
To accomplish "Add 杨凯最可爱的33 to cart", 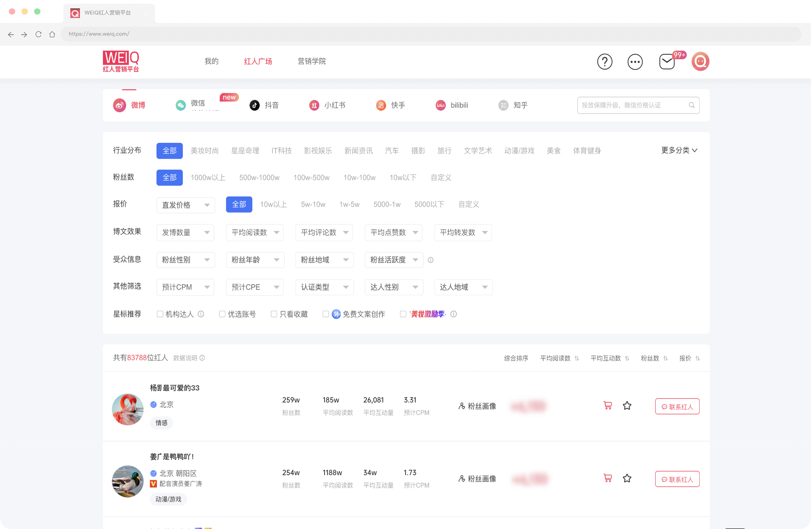I will [607, 406].
